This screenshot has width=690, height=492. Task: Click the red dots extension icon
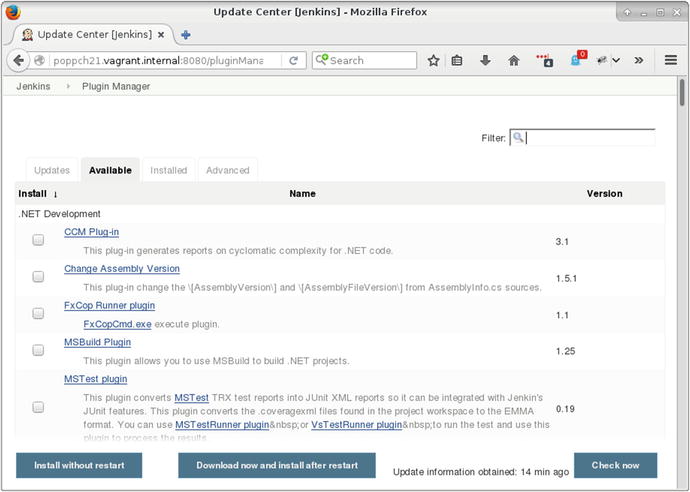544,60
